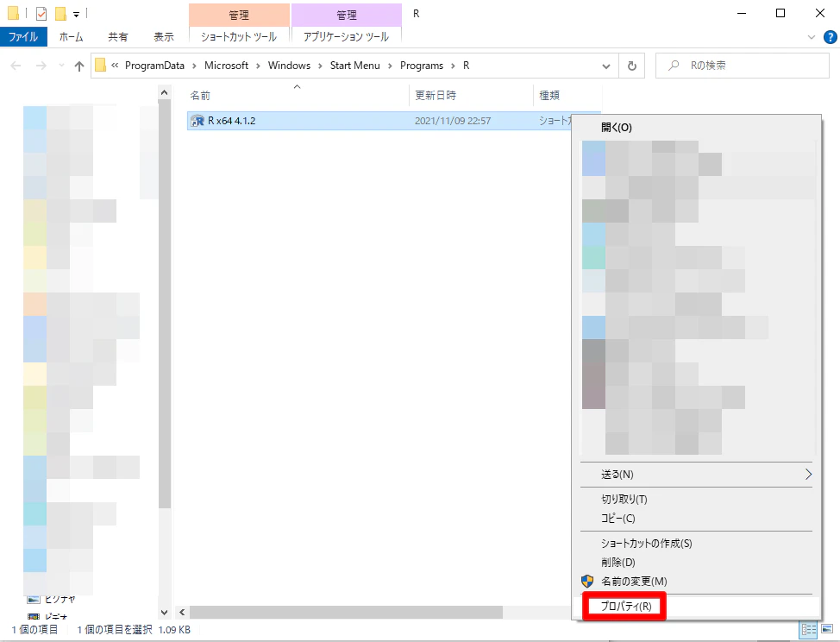Click the horizontal scrollbar left arrow
Image resolution: width=840 pixels, height=642 pixels.
(182, 612)
